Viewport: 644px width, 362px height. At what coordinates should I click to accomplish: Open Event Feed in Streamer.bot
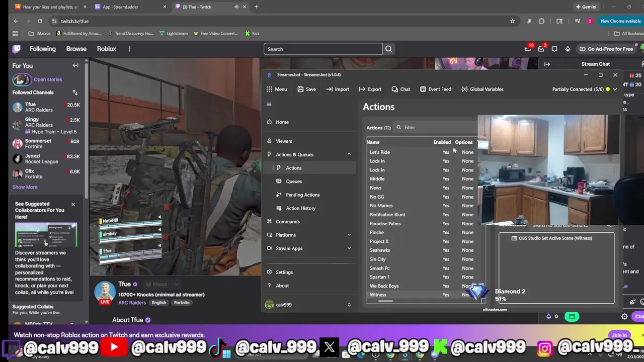(435, 89)
